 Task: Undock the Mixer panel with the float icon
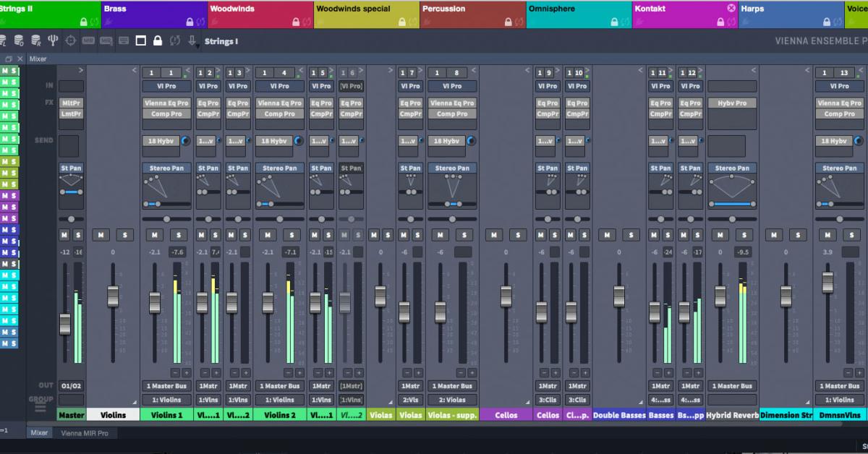[8, 59]
